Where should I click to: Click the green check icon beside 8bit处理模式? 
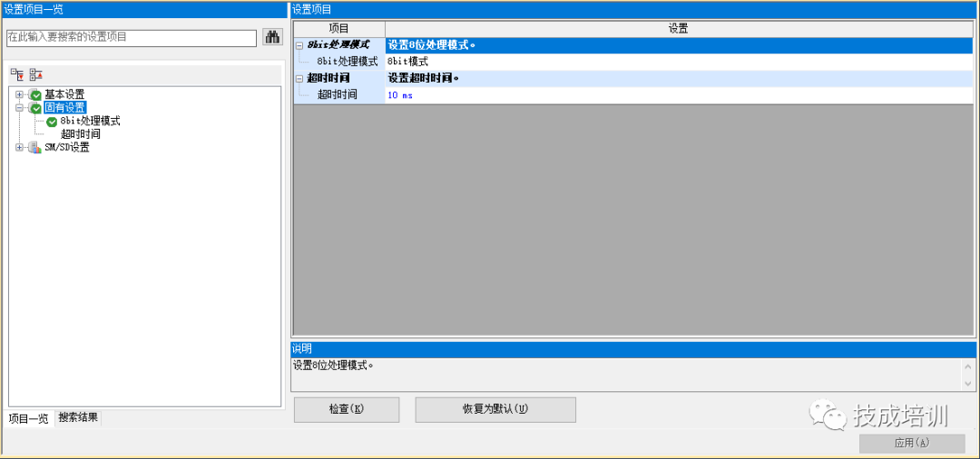(52, 122)
